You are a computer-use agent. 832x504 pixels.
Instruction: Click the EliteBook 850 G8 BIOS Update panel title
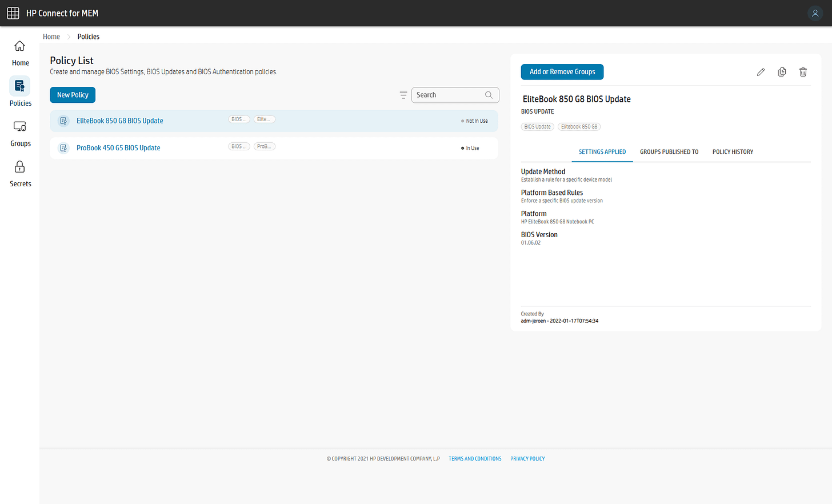577,99
